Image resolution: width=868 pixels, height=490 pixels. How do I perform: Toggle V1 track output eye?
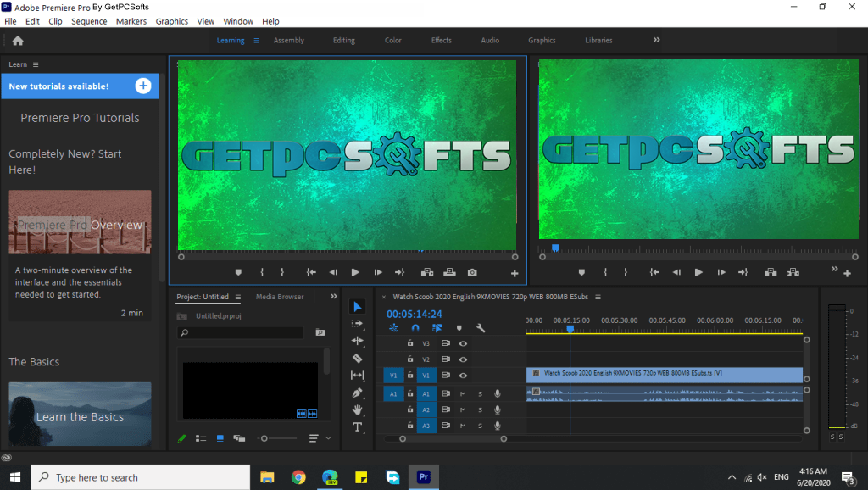463,376
